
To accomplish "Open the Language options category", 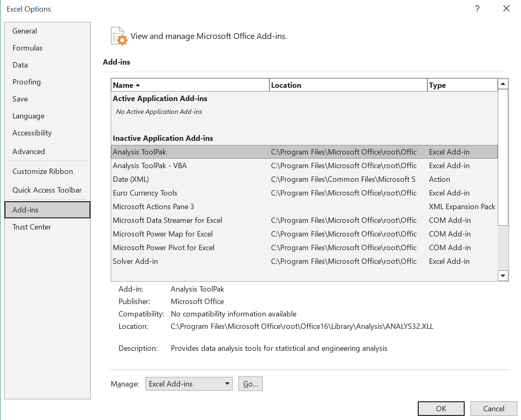I will click(47, 116).
